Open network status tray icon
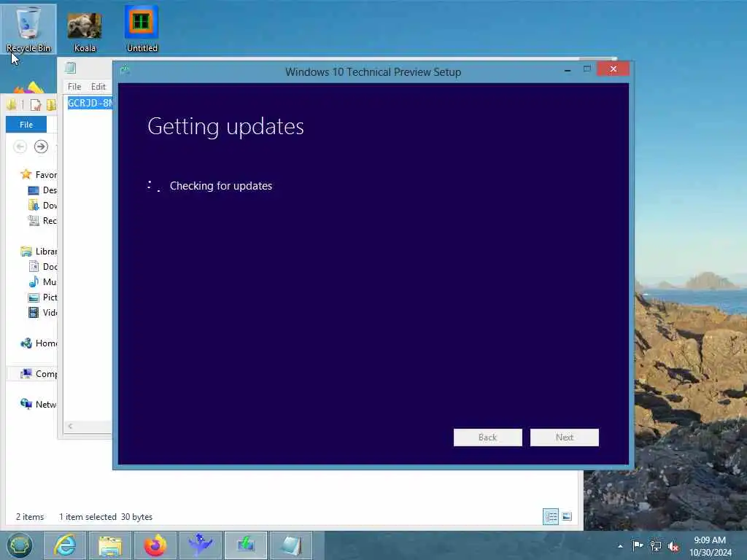 656,545
